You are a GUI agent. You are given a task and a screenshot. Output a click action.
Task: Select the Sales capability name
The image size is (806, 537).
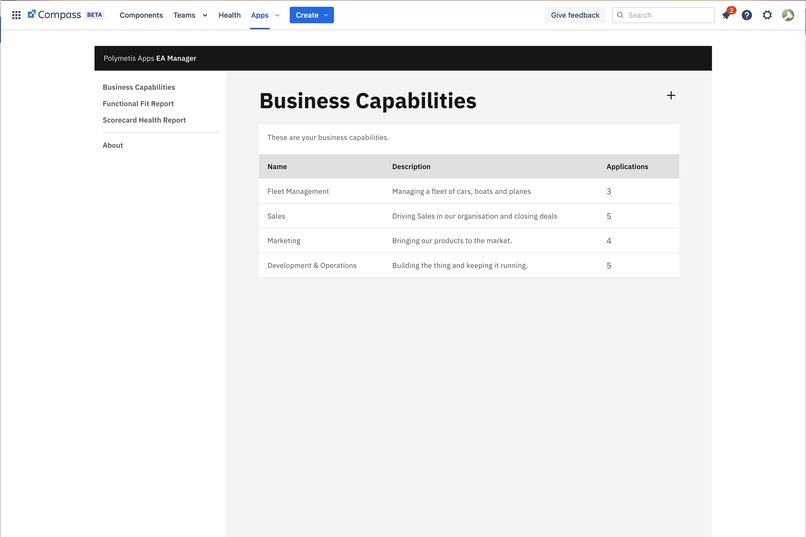(276, 216)
